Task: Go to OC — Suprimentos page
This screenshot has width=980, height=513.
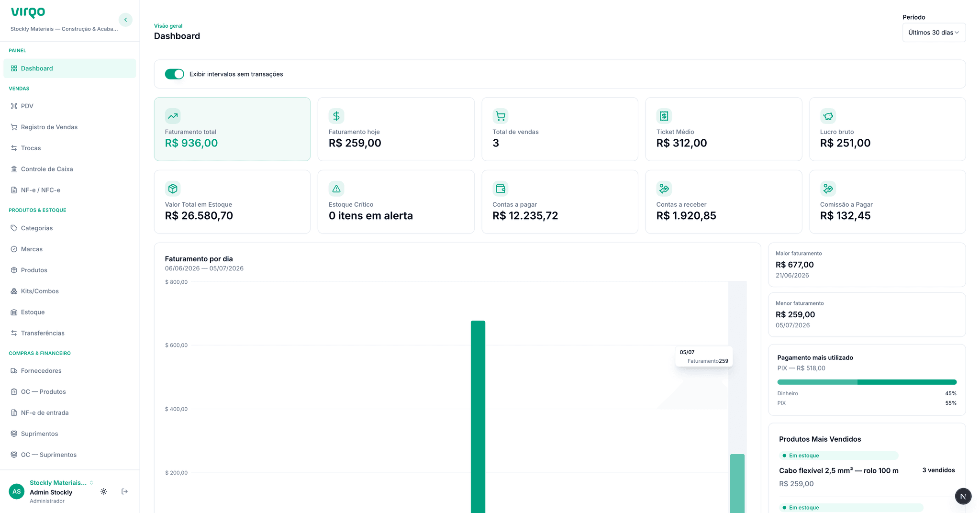Action: tap(70, 455)
